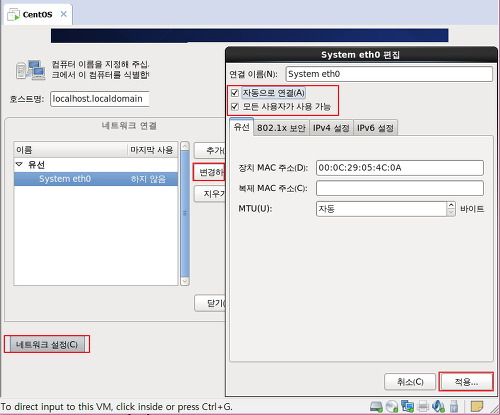Click the hostname field 'localhost.localdomain'

point(100,99)
